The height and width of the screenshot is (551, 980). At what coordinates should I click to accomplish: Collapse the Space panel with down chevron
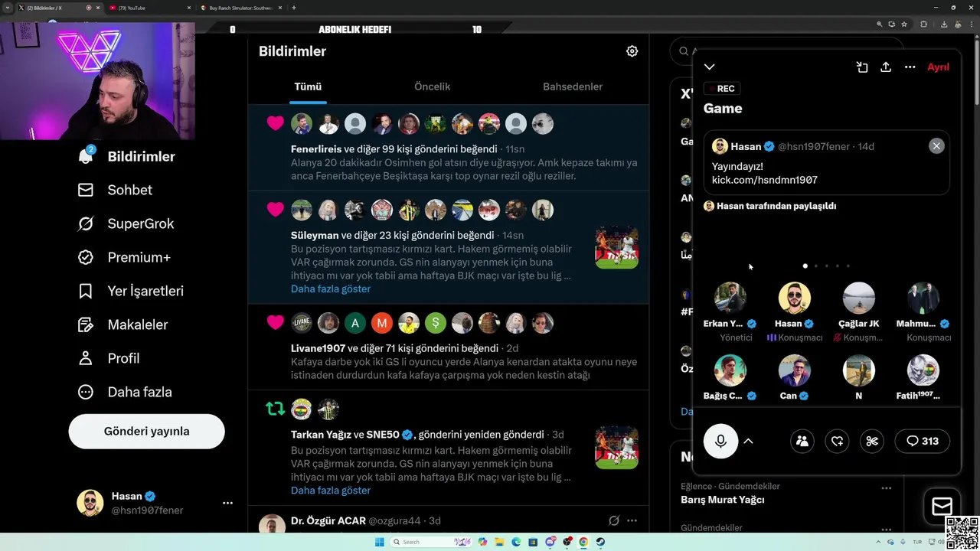tap(710, 67)
